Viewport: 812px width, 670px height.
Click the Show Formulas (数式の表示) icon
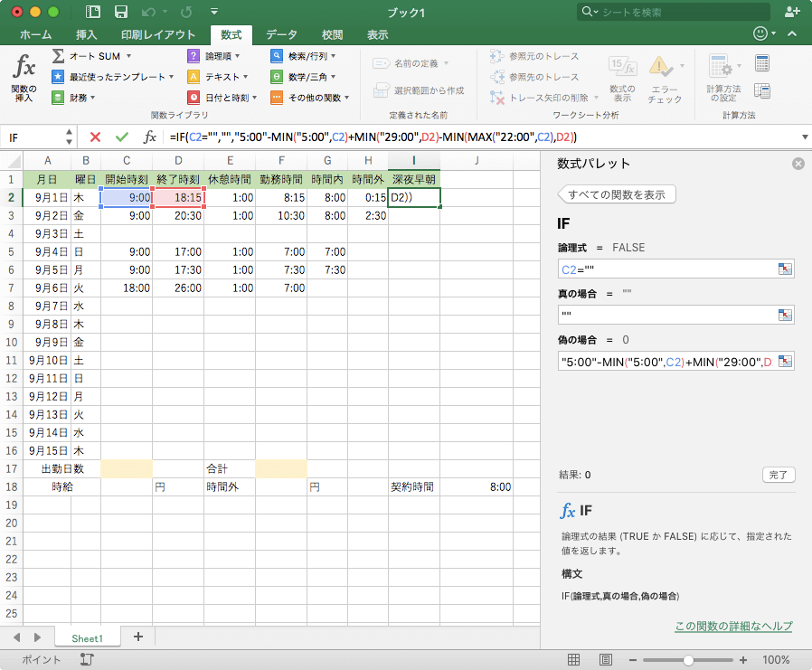click(622, 67)
